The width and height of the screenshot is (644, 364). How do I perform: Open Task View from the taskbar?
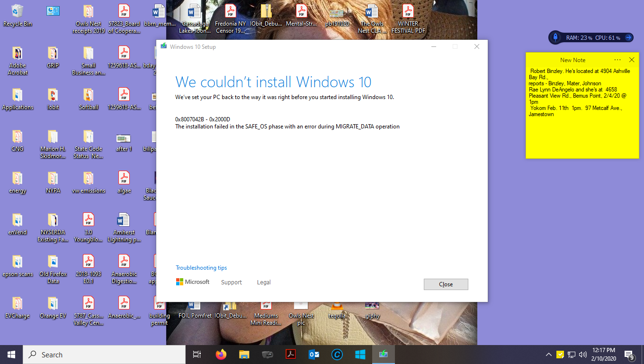pyautogui.click(x=197, y=355)
